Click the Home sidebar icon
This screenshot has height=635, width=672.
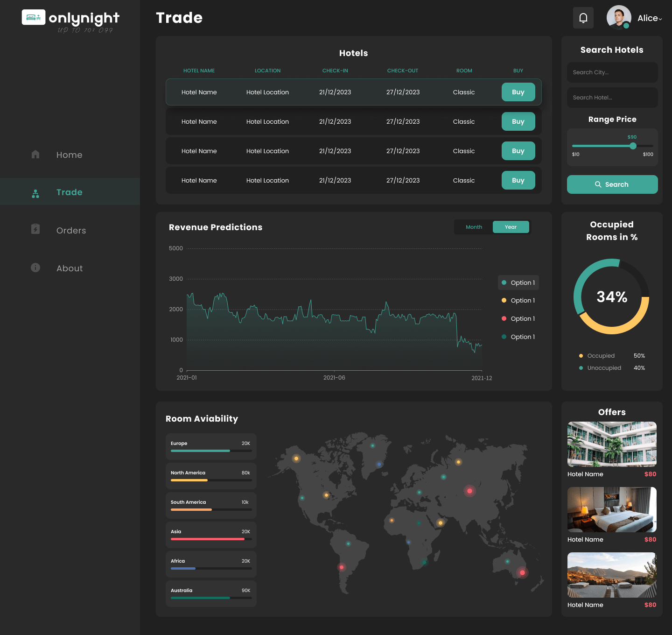(x=35, y=155)
